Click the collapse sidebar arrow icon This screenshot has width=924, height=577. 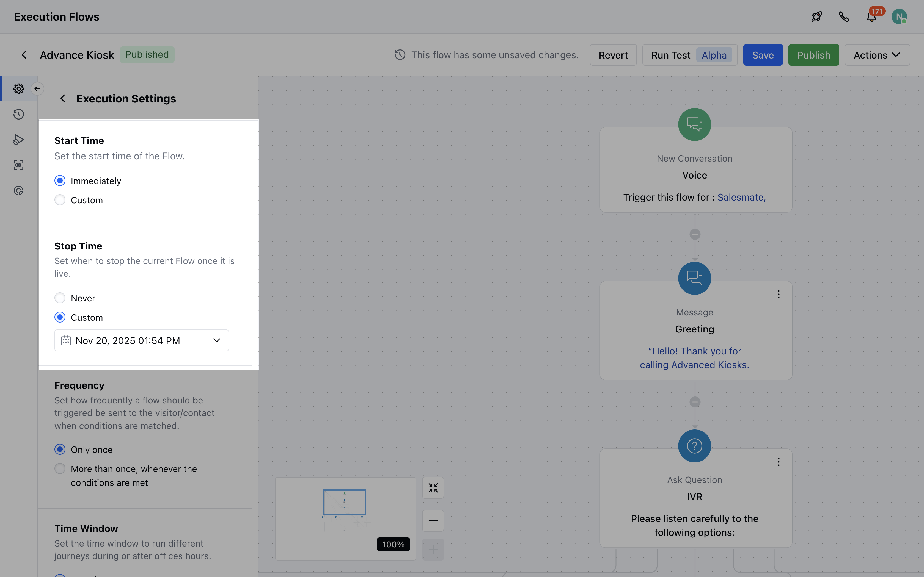[x=37, y=89]
